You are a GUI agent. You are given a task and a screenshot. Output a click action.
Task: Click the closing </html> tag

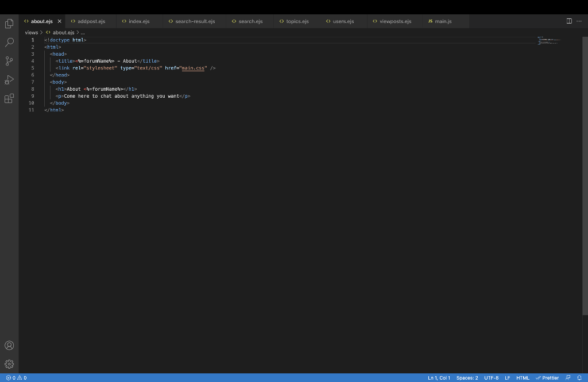(54, 110)
